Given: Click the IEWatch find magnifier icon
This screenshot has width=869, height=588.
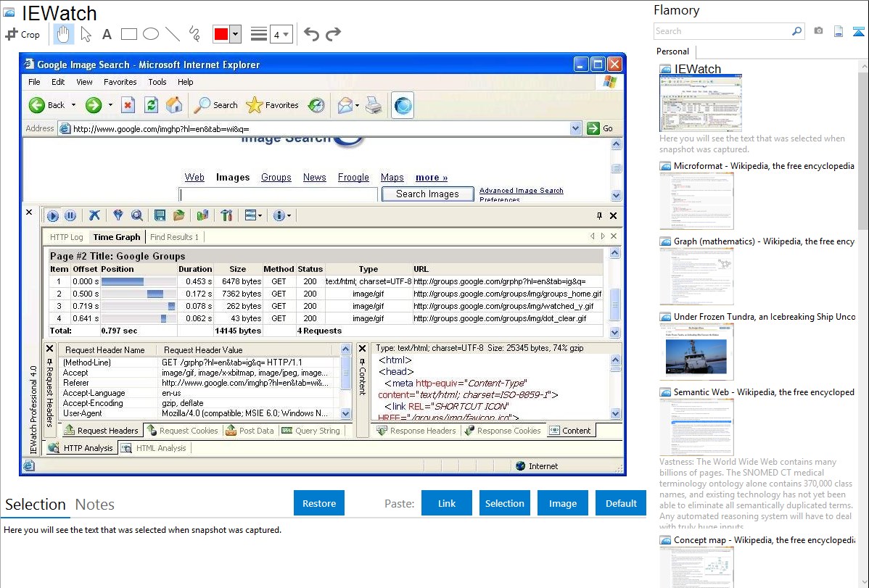Looking at the screenshot, I should tap(137, 215).
